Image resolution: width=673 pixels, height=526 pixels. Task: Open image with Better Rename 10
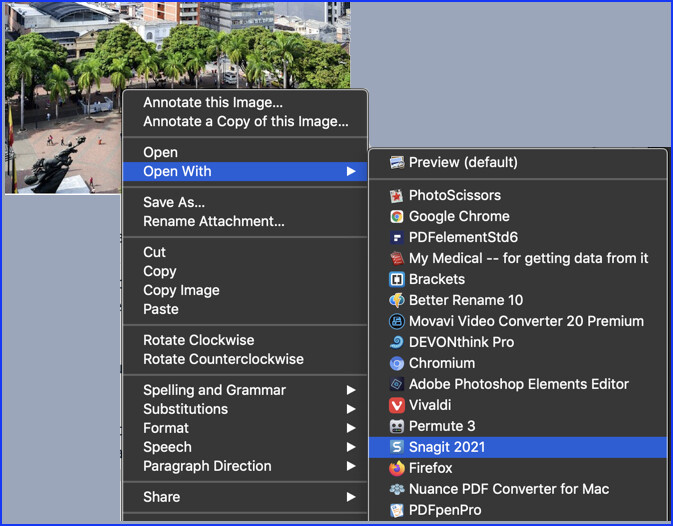(x=518, y=300)
